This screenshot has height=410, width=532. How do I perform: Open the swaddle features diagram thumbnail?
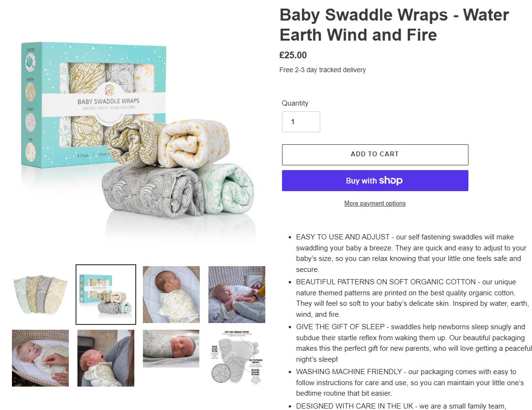[237, 358]
